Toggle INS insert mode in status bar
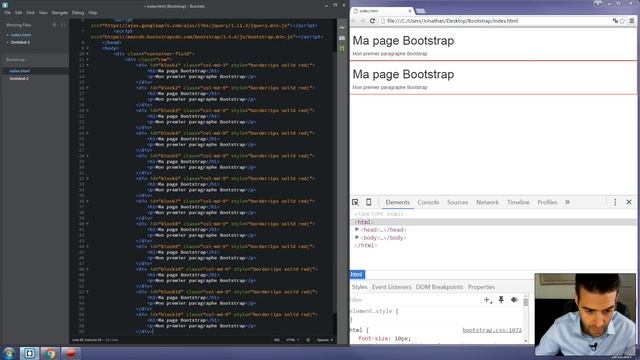 click(277, 340)
